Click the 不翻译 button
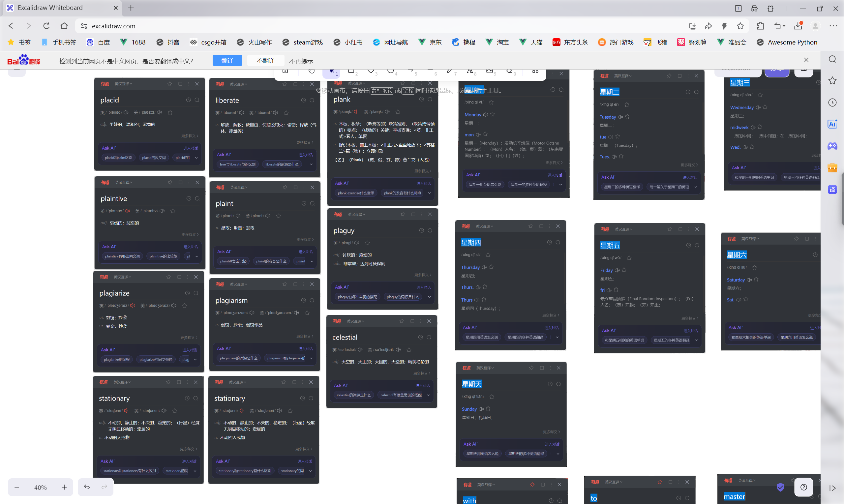This screenshot has width=844, height=504. tap(266, 60)
